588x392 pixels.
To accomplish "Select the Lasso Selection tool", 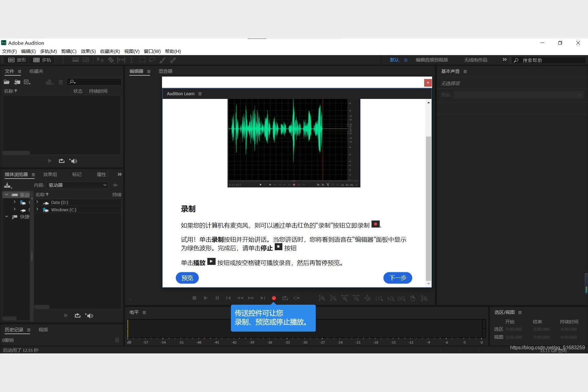I will 152,60.
